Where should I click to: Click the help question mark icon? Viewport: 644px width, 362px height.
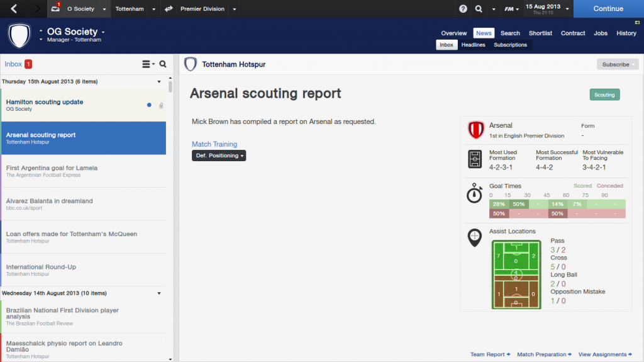[x=464, y=9]
